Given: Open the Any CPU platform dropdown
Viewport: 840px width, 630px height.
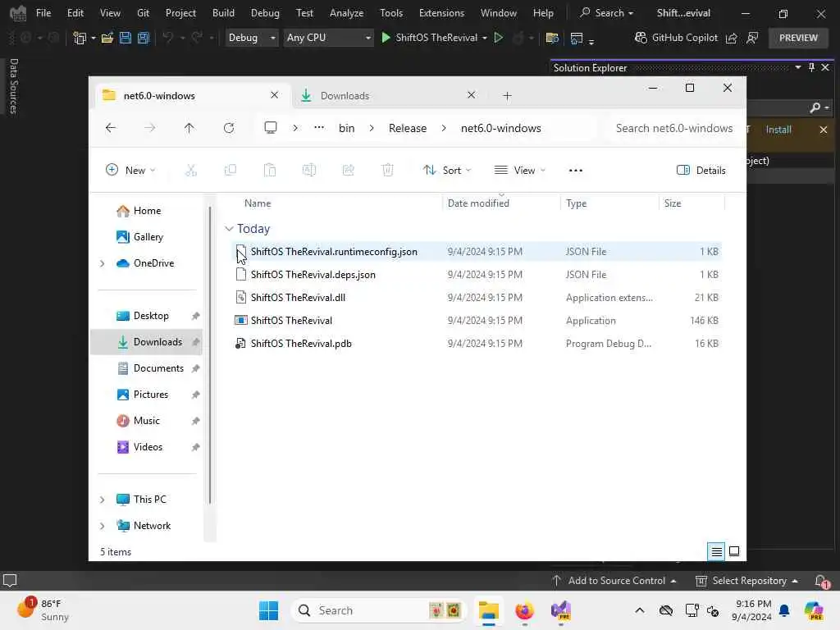Looking at the screenshot, I should (328, 38).
